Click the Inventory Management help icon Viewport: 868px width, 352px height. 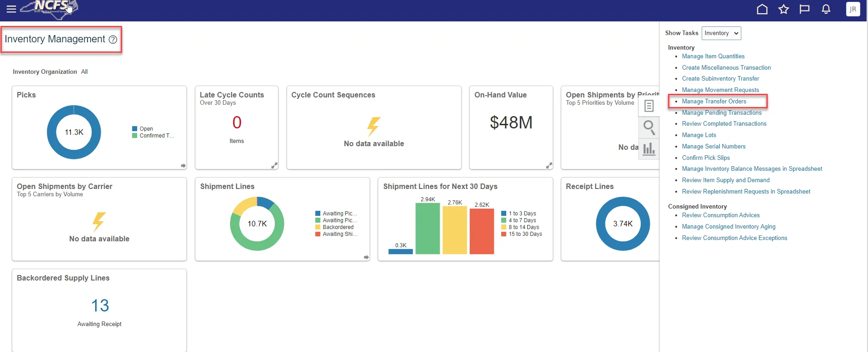[113, 40]
